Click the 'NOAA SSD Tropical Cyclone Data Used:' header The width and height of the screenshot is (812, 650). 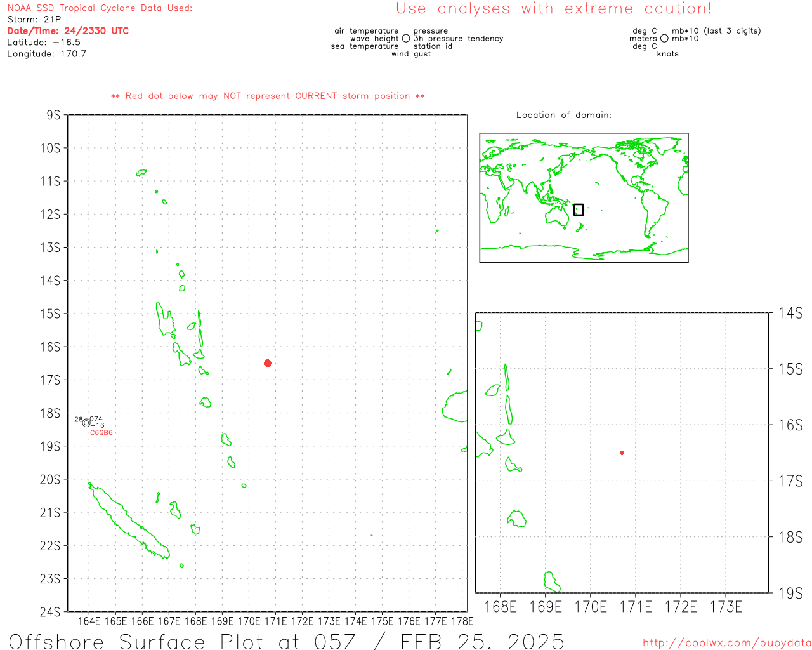coord(100,8)
